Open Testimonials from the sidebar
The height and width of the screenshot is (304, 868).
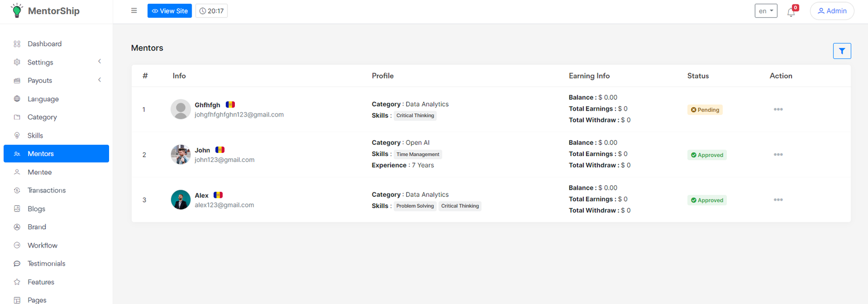pos(46,263)
